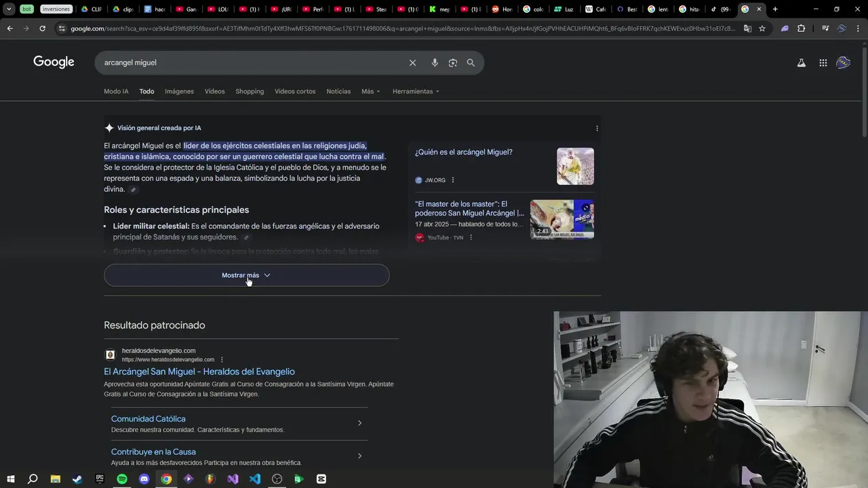Open options for heraldosdelevangelio.com result
Screen dimensions: 868x488
(x=222, y=360)
